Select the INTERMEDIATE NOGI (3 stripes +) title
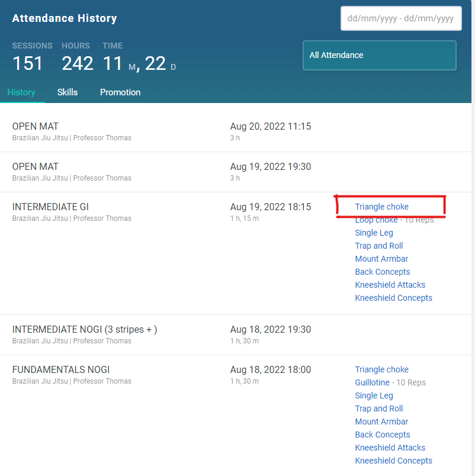Viewport: 475px width, 476px height. pos(85,330)
